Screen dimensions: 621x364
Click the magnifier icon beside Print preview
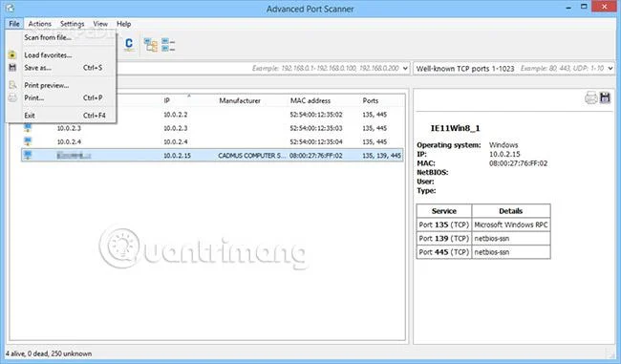(12, 85)
